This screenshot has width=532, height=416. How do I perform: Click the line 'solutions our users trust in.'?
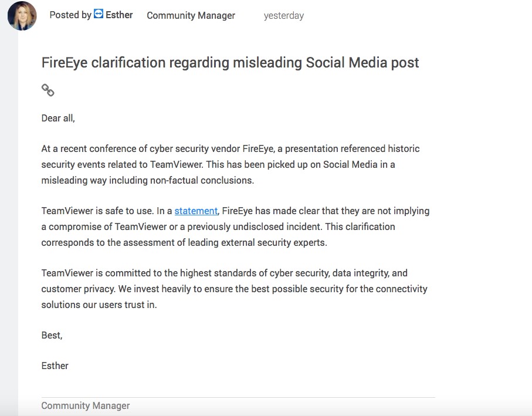tap(99, 305)
